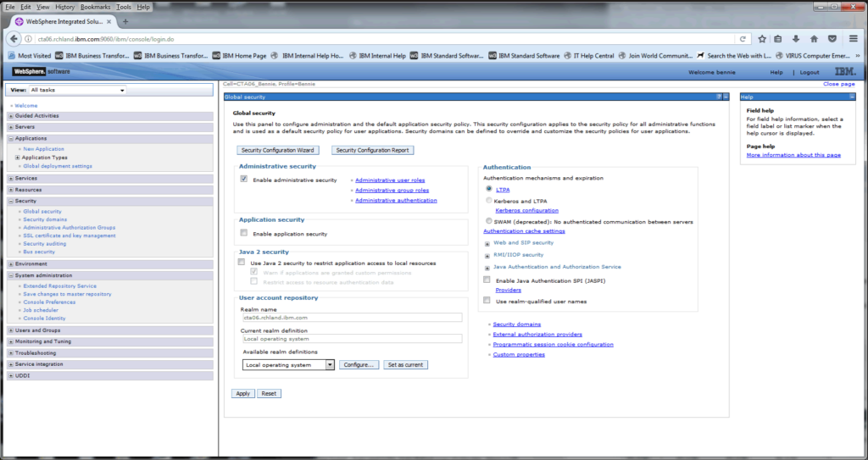Open SSL certificate and key management
The height and width of the screenshot is (460, 868).
tap(70, 236)
